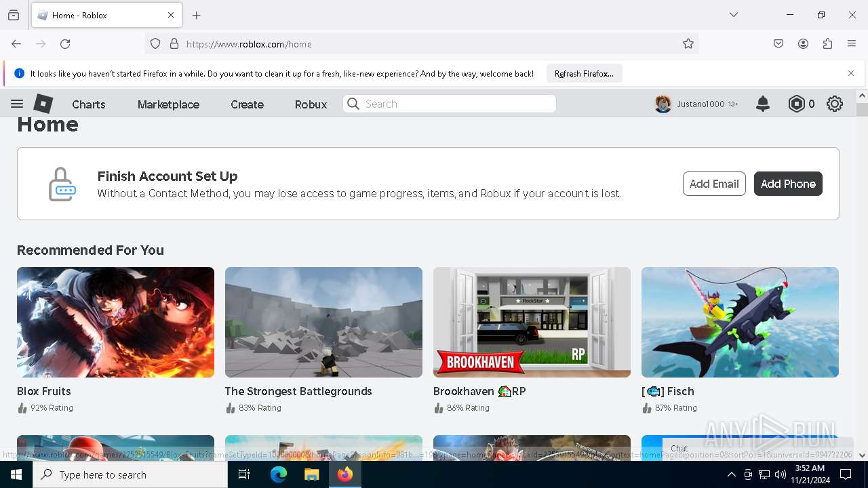Click the Add Phone button
Image resolution: width=868 pixels, height=488 pixels.
[788, 184]
